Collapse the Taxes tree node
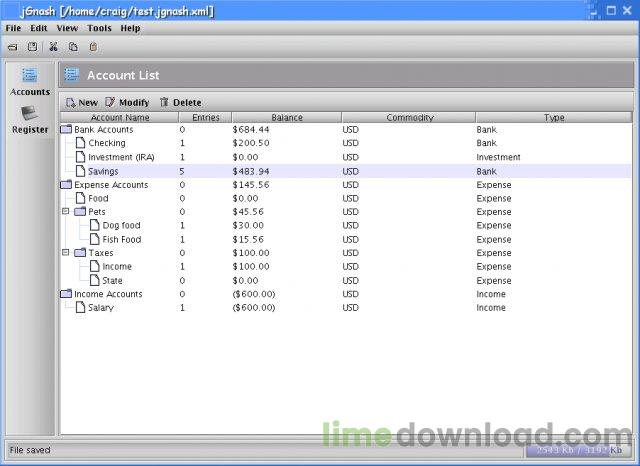 tap(65, 253)
